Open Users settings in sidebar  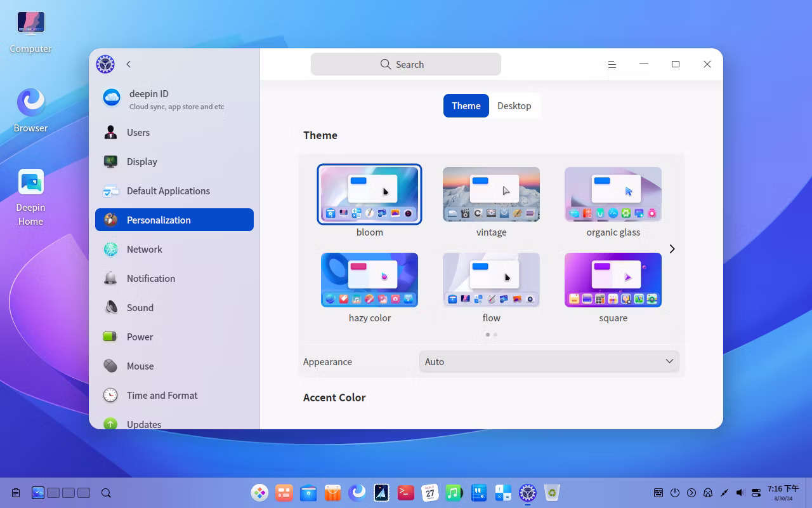pos(138,133)
